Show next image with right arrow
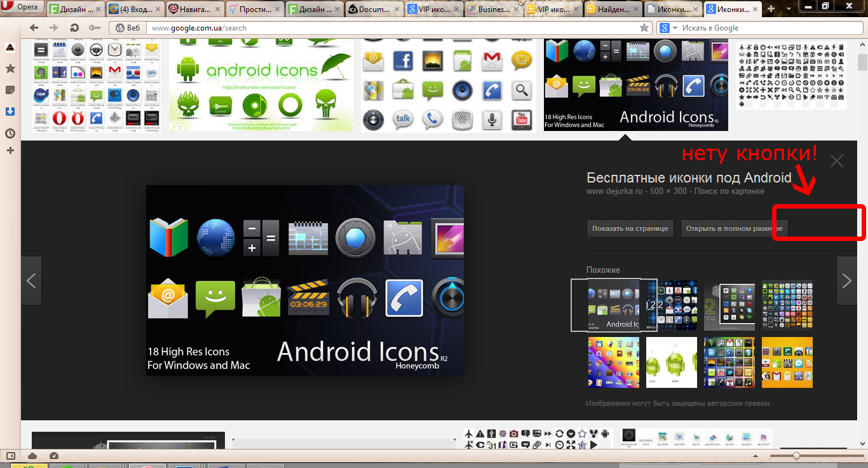This screenshot has height=468, width=868. tap(846, 280)
